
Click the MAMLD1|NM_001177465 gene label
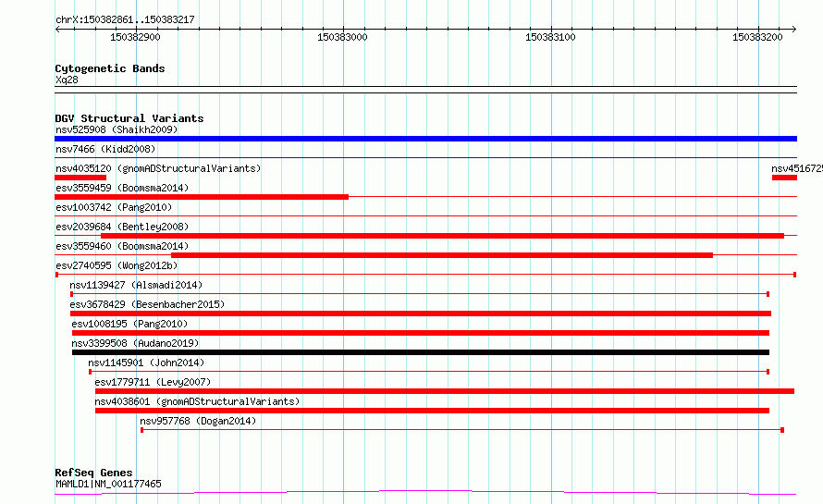[x=108, y=484]
